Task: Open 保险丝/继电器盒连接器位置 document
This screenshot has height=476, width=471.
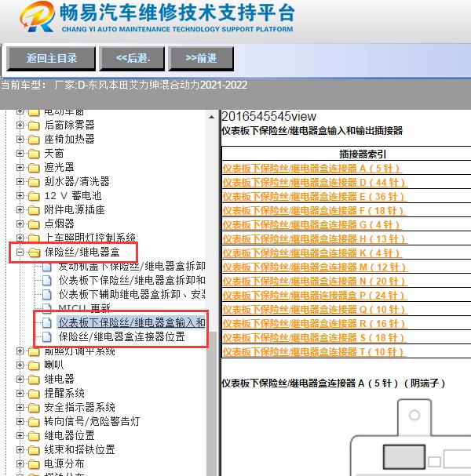Action: [122, 336]
